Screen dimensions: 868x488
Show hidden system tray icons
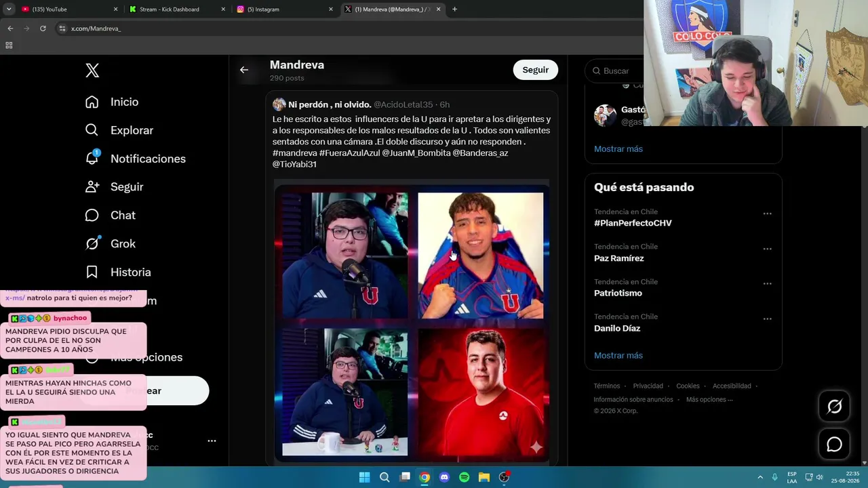tap(760, 477)
